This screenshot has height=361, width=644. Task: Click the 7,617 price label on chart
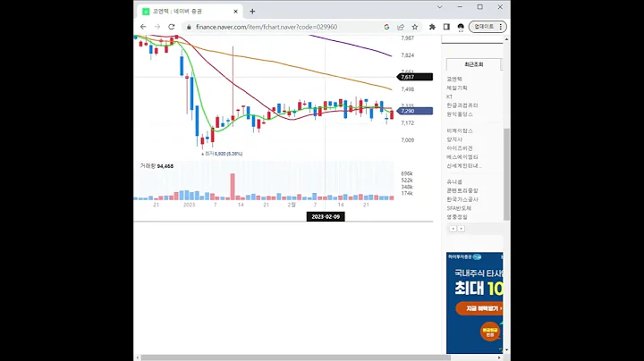pos(415,77)
